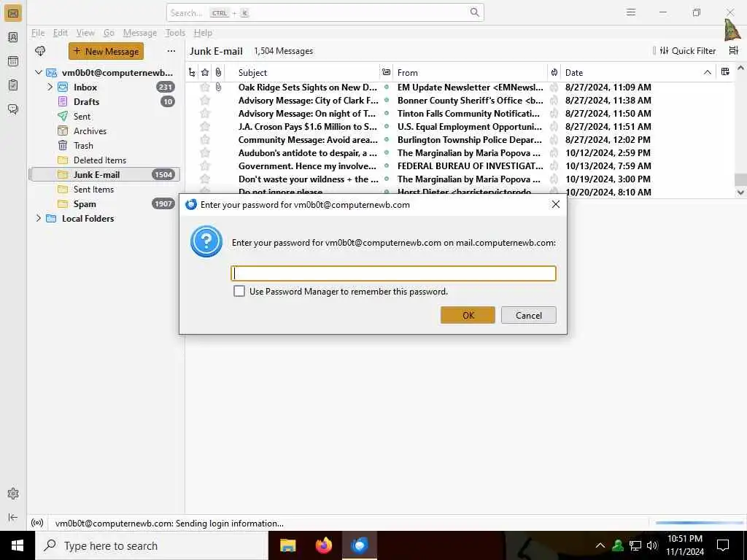Open the Calendar sidebar icon
Image resolution: width=747 pixels, height=560 pixels.
tap(13, 61)
